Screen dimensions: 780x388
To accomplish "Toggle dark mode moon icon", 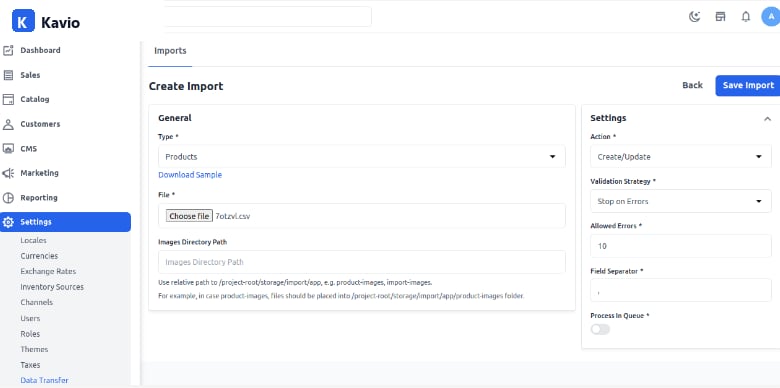I will (694, 17).
